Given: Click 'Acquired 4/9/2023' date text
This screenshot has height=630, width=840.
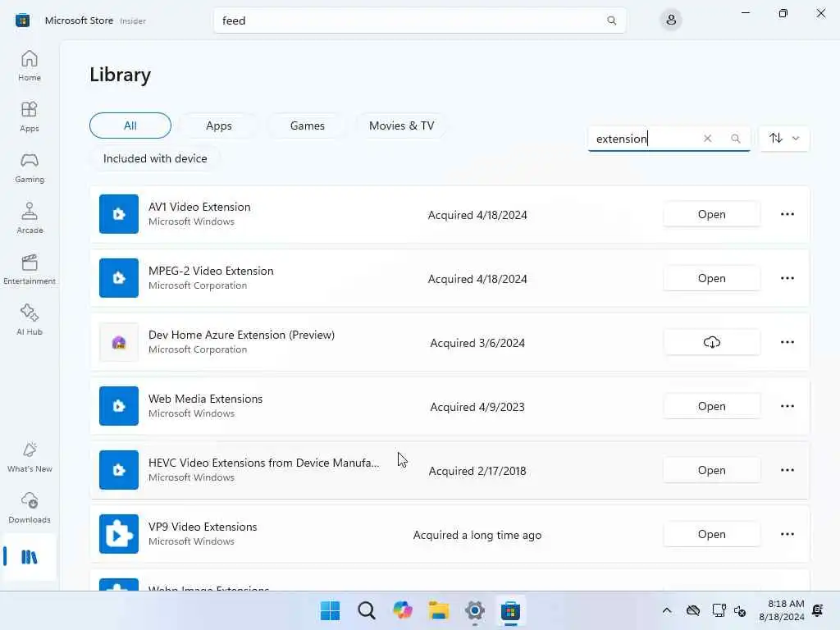Looking at the screenshot, I should (x=477, y=407).
